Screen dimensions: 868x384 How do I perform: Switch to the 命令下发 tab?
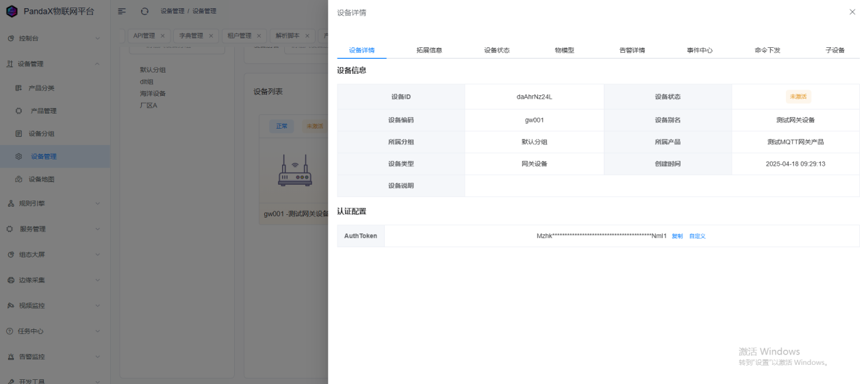(x=767, y=50)
